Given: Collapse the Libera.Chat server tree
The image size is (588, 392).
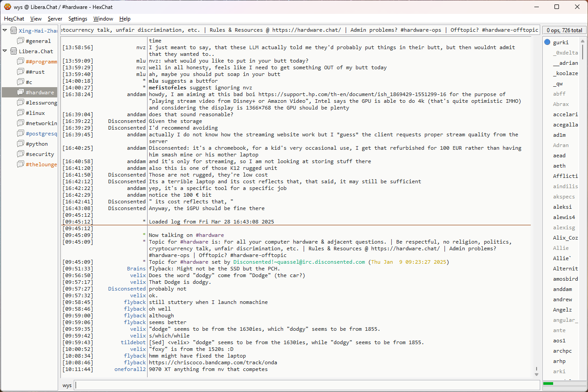Looking at the screenshot, I should 5,51.
